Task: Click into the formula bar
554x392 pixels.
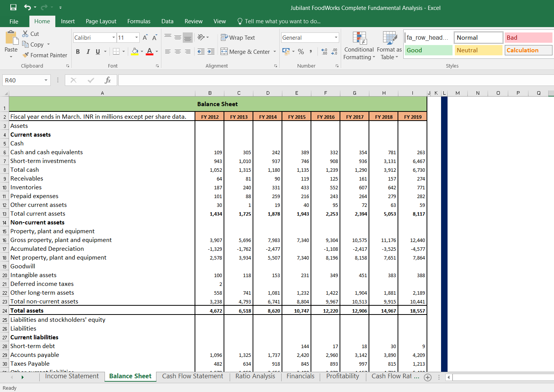Action: click(336, 80)
